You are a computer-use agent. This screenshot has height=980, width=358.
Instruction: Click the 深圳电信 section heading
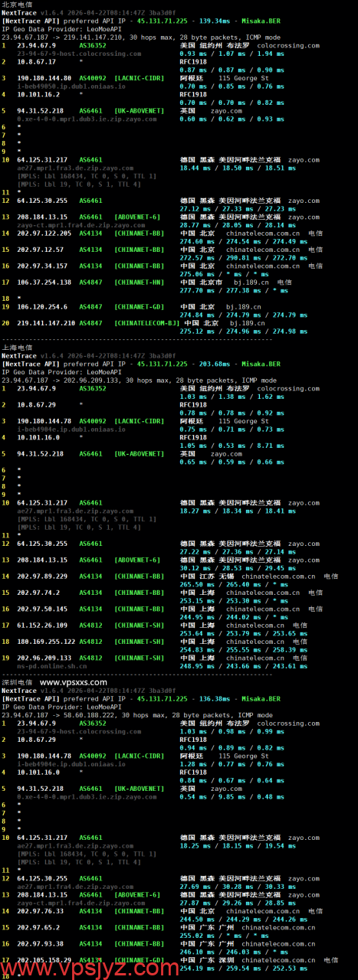[x=18, y=681]
